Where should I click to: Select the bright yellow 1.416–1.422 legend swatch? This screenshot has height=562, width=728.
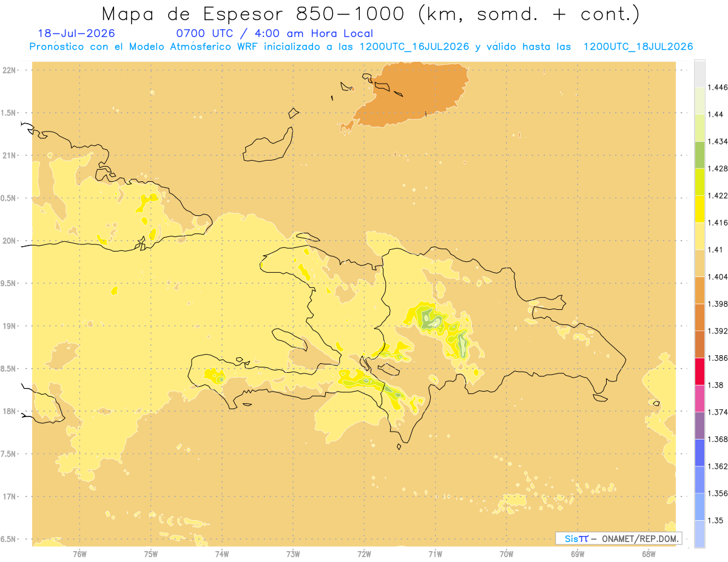coord(699,209)
